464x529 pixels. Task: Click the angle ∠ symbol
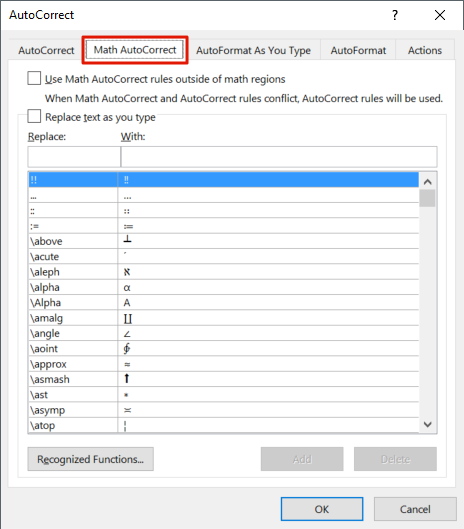click(127, 334)
